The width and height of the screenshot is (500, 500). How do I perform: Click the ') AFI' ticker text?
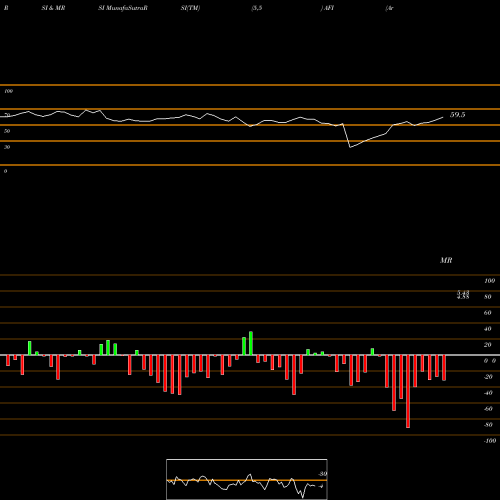327,8
